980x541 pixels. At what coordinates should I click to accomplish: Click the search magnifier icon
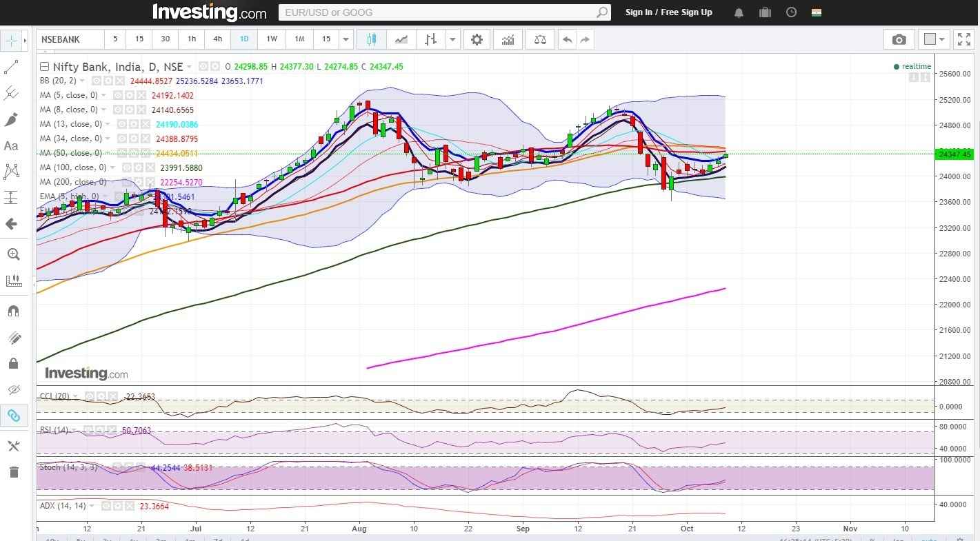point(602,12)
